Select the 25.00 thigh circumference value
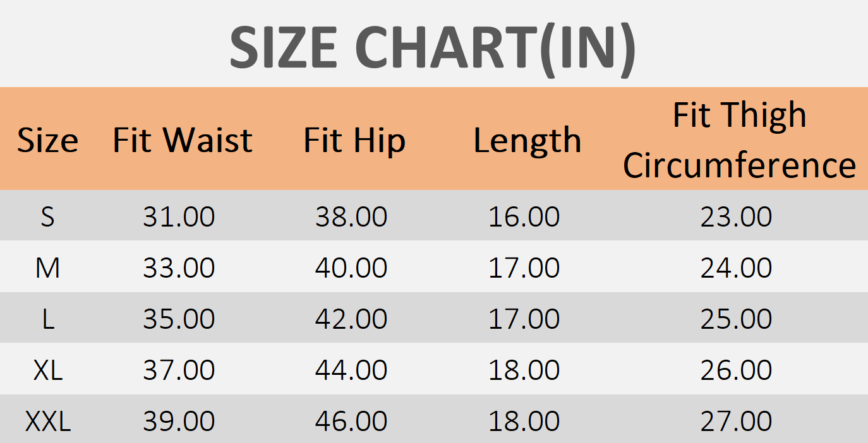Image resolution: width=868 pixels, height=443 pixels. coord(736,319)
